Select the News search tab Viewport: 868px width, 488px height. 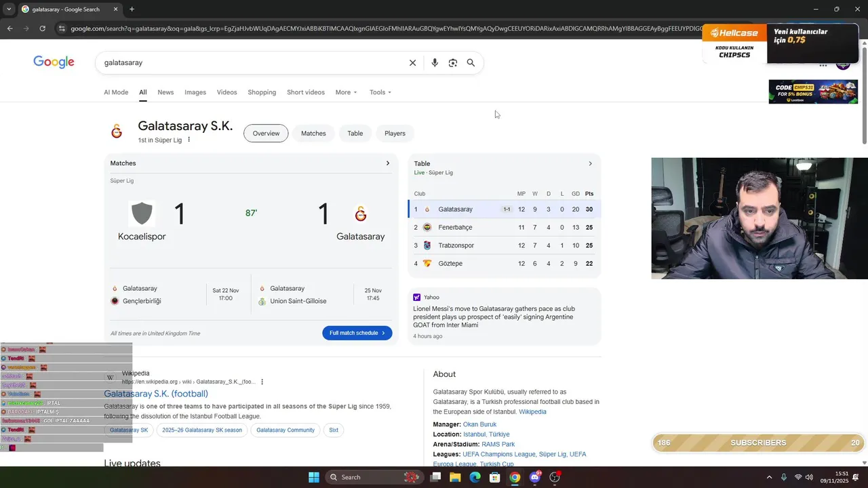point(165,92)
